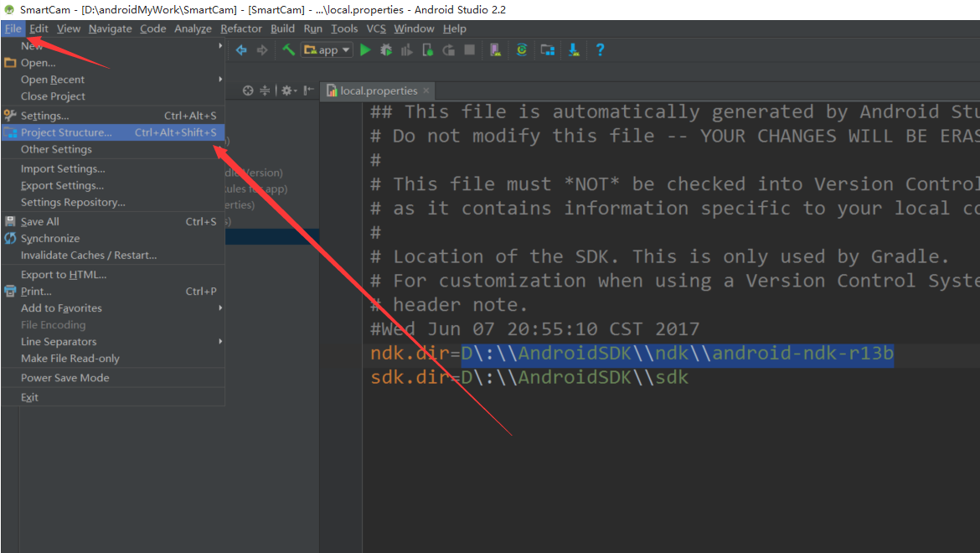The image size is (980, 553).
Task: Open the File menu
Action: [13, 28]
